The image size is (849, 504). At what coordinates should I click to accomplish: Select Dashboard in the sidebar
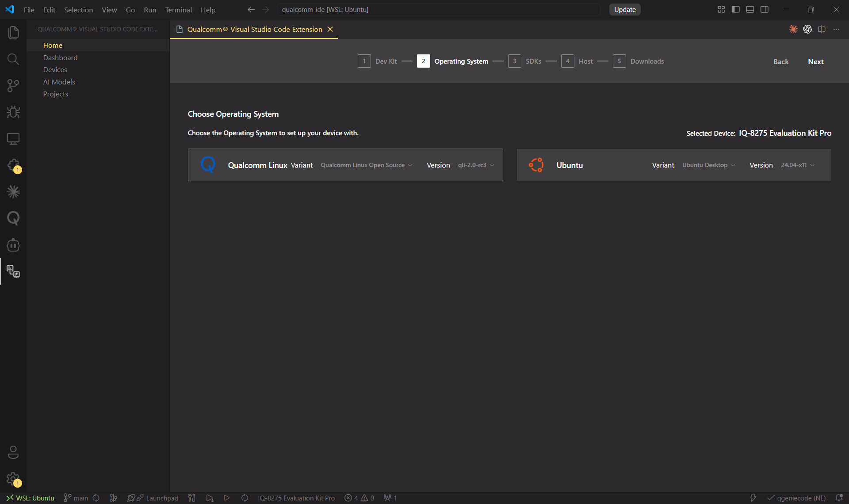point(98,57)
